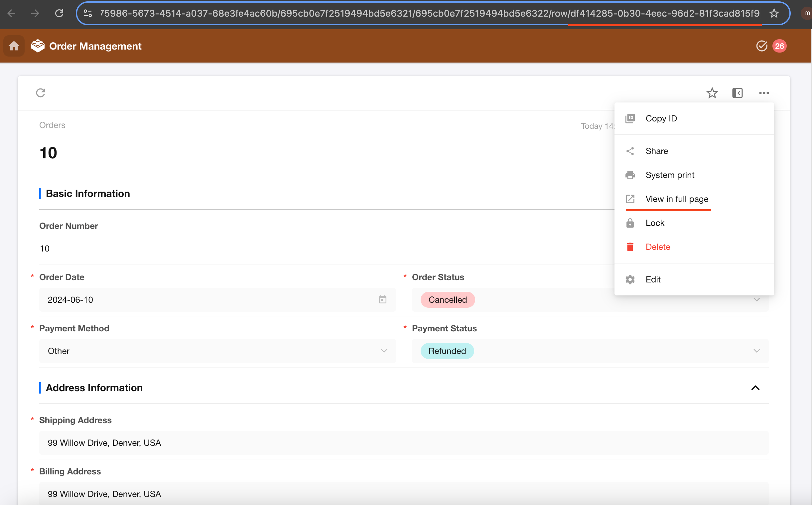Star this order record as favorite

point(712,93)
